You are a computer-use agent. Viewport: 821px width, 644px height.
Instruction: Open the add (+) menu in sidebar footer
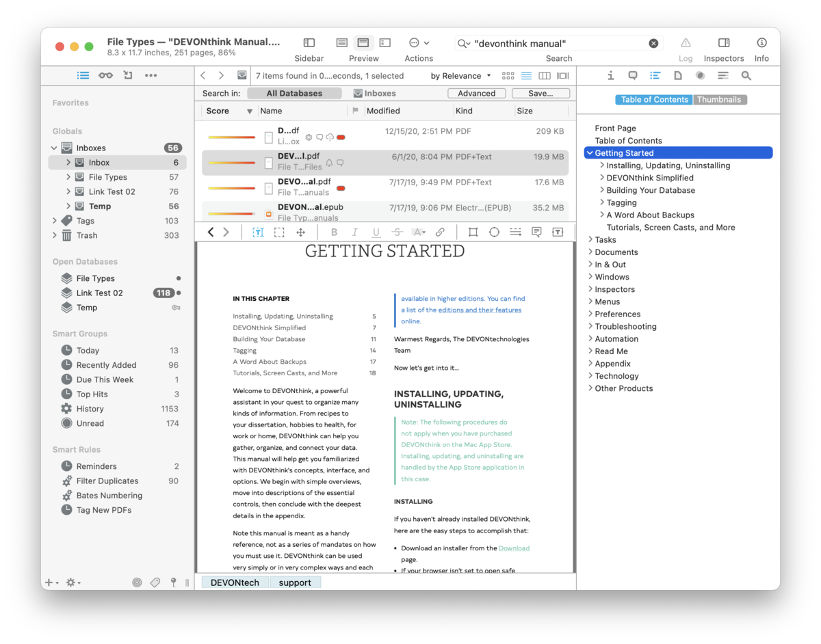point(51,582)
